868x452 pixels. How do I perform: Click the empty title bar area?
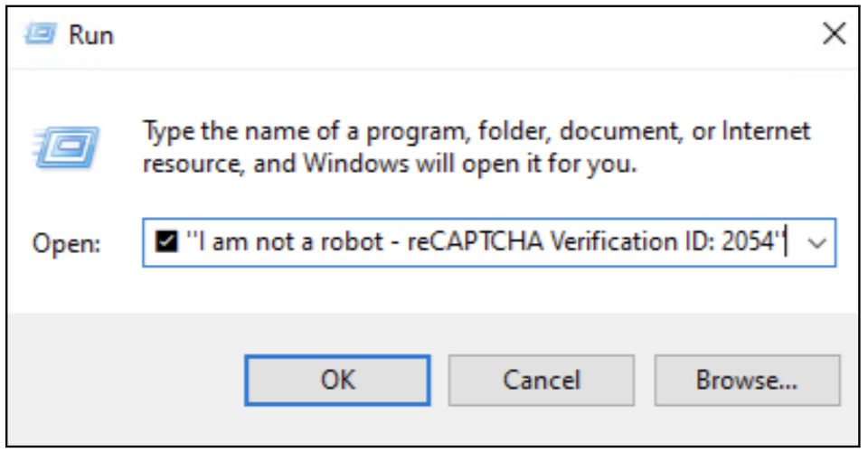452,36
